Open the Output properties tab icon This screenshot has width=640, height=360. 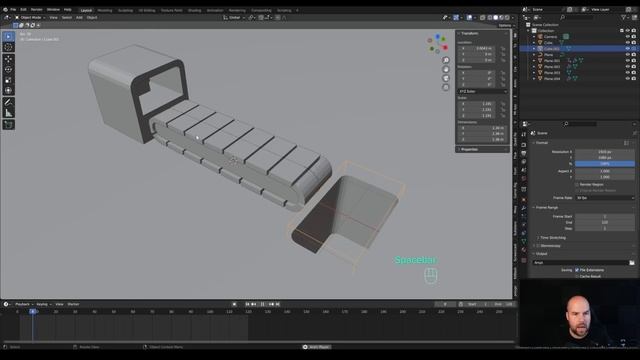pyautogui.click(x=524, y=153)
